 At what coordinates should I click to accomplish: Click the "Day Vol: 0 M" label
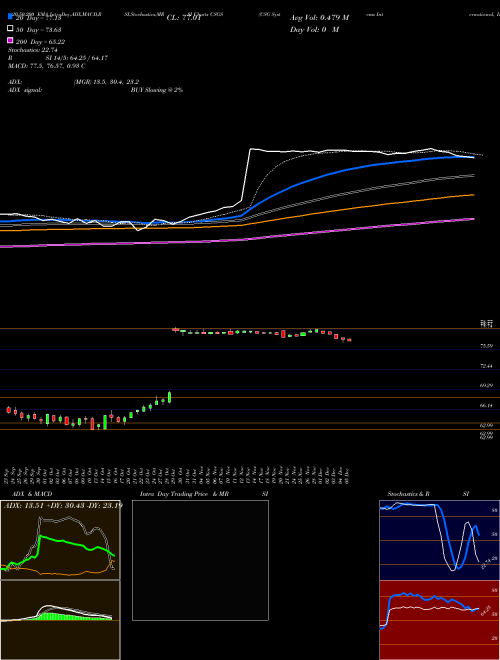coord(314,29)
